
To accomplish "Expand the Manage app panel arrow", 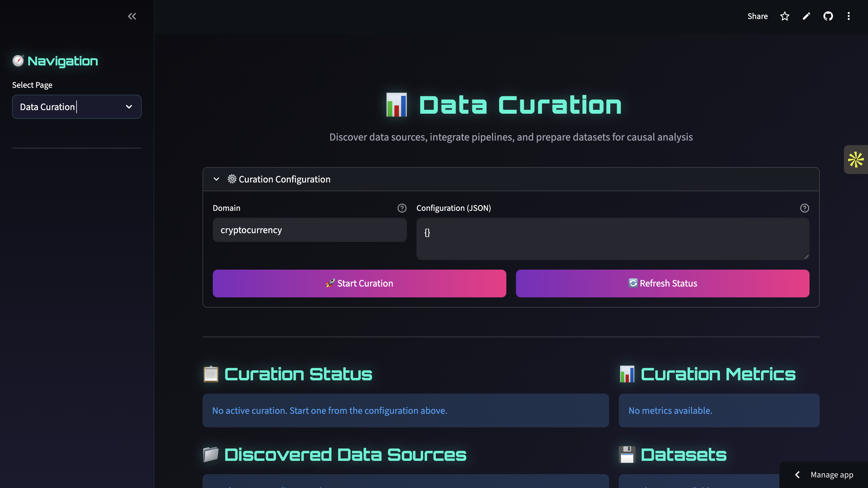I will 797,474.
